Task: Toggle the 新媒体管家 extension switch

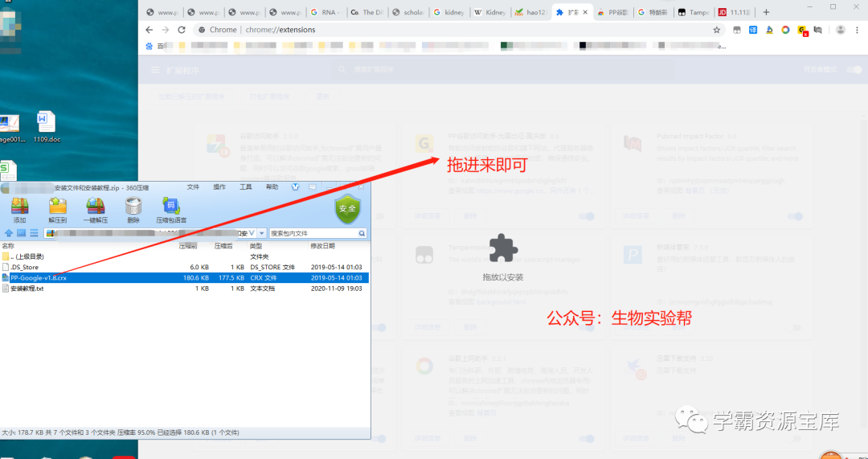Action: 795,327
